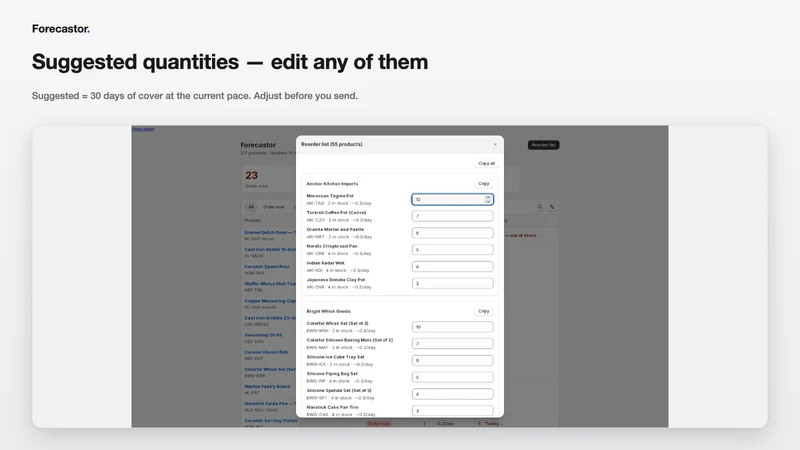
Task: Edit the Nordic Crispbread Pan quantity field
Action: point(453,249)
